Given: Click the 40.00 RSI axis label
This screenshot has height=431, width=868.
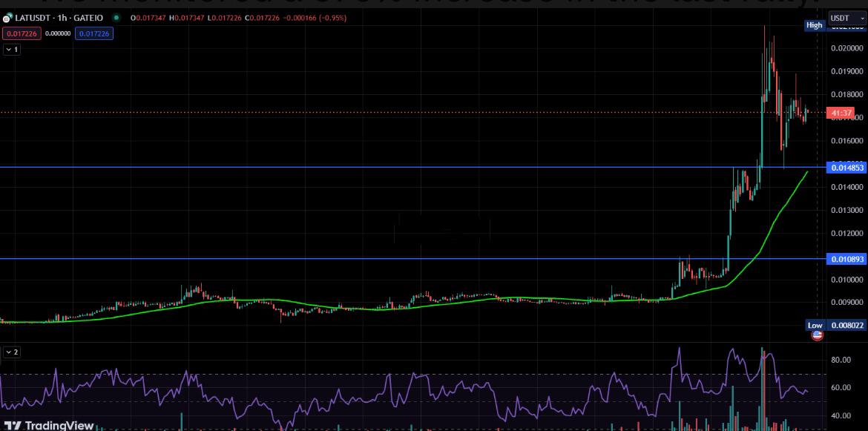Looking at the screenshot, I should coord(841,416).
